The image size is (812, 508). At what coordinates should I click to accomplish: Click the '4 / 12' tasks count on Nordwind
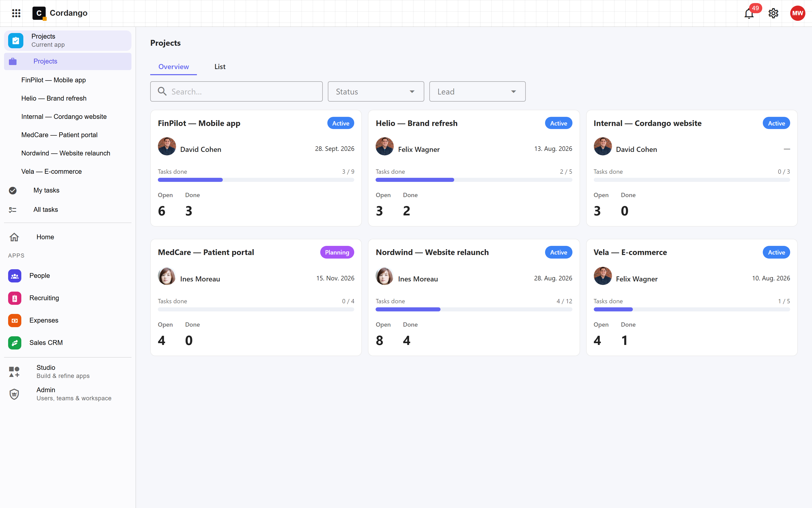point(564,301)
